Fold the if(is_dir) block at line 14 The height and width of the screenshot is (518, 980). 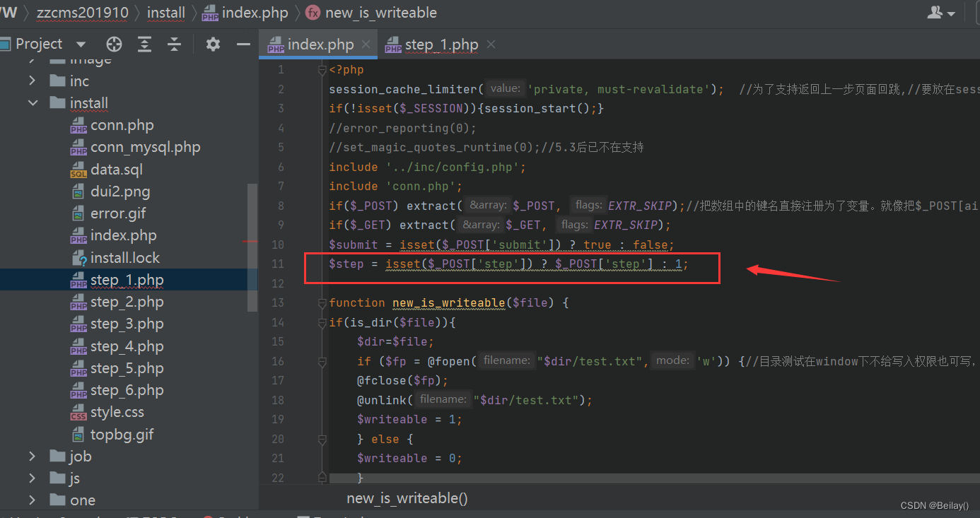(x=322, y=322)
